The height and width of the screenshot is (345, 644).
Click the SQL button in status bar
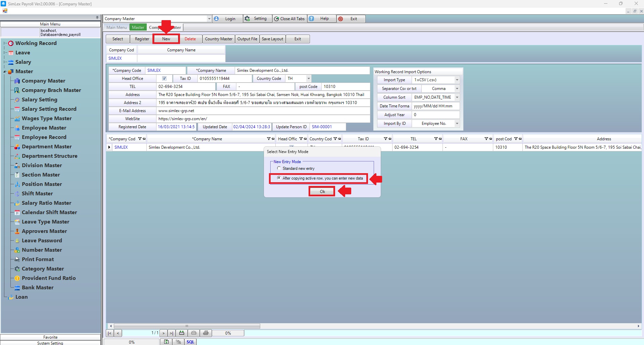point(190,342)
